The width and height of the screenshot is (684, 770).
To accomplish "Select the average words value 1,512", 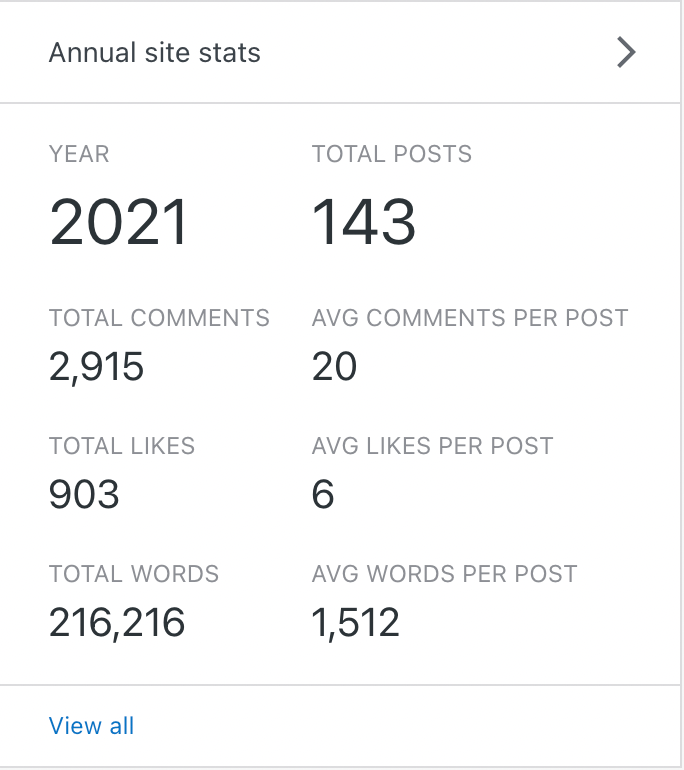I will 355,623.
